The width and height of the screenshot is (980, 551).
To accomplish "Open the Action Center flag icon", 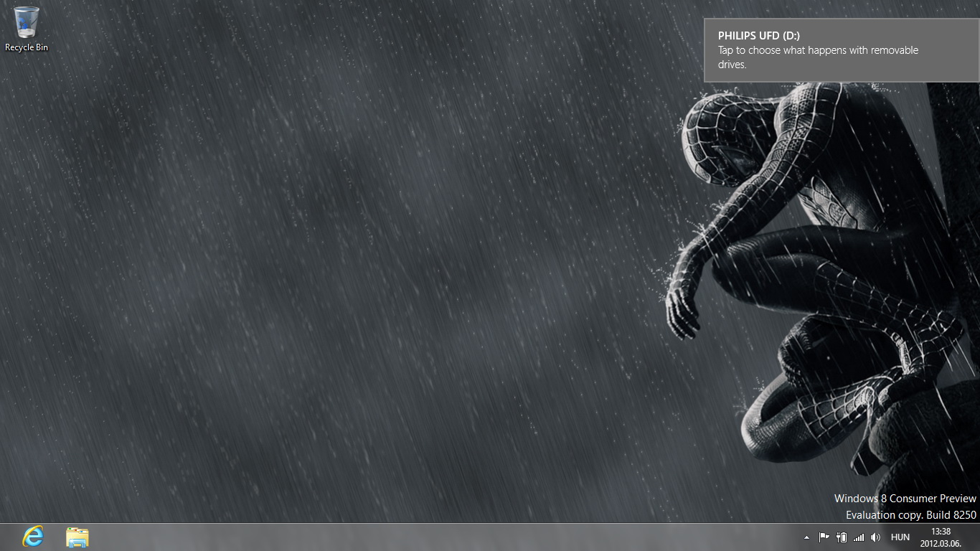I will coord(824,537).
